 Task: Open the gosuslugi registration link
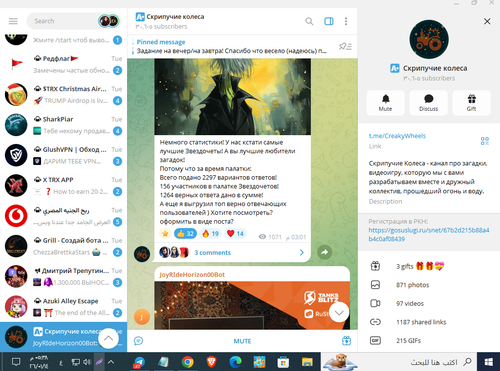(429, 234)
